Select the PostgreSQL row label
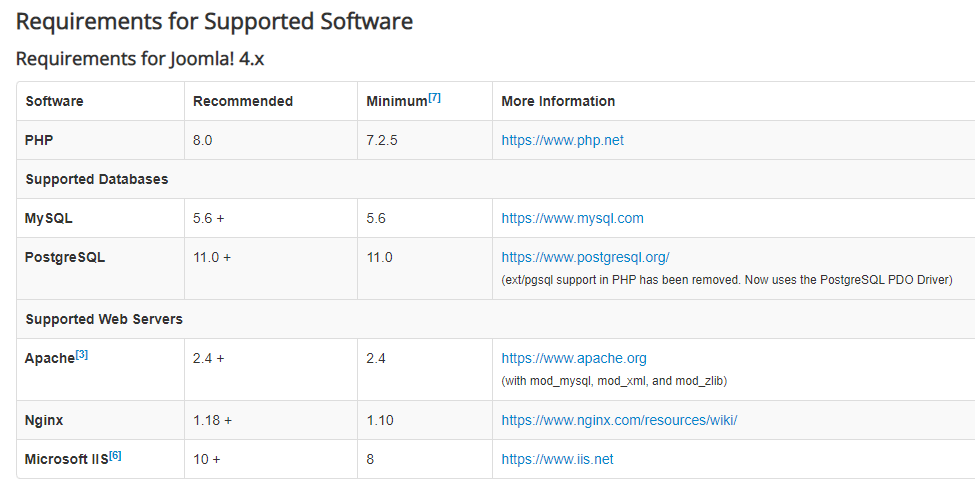The image size is (975, 487). 65,257
